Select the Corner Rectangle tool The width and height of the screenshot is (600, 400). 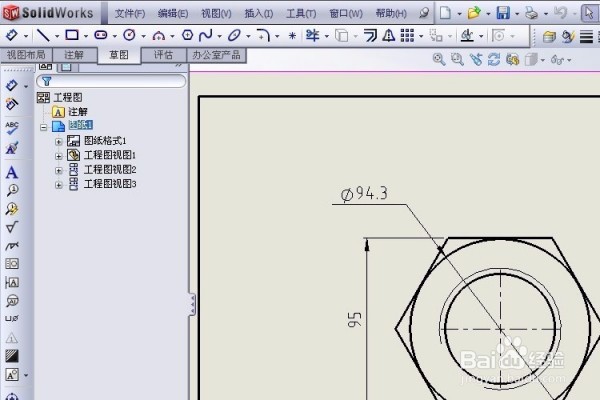(72, 35)
